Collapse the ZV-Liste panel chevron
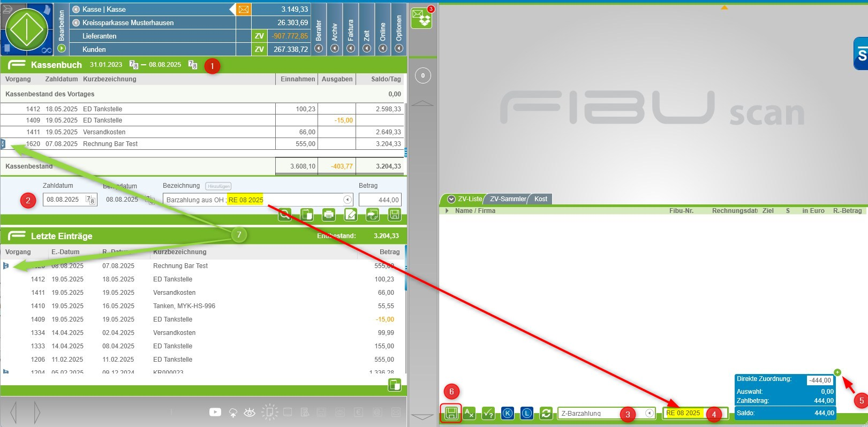Image resolution: width=868 pixels, height=427 pixels. 451,199
